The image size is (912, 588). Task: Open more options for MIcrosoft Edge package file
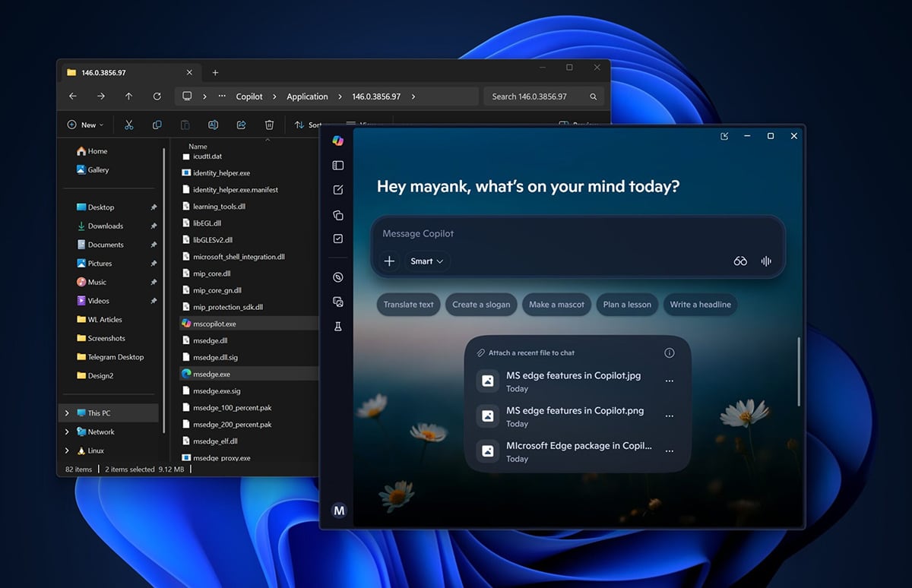click(670, 451)
